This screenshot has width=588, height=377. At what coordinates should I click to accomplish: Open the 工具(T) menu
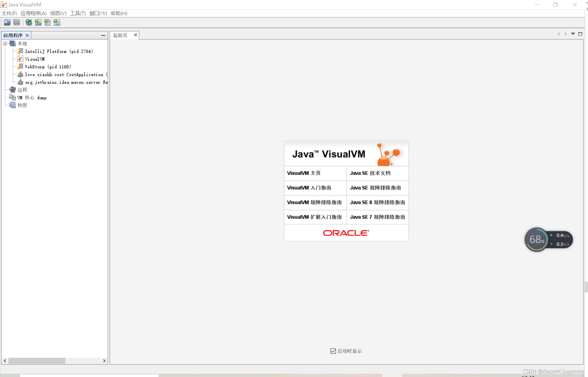(78, 13)
